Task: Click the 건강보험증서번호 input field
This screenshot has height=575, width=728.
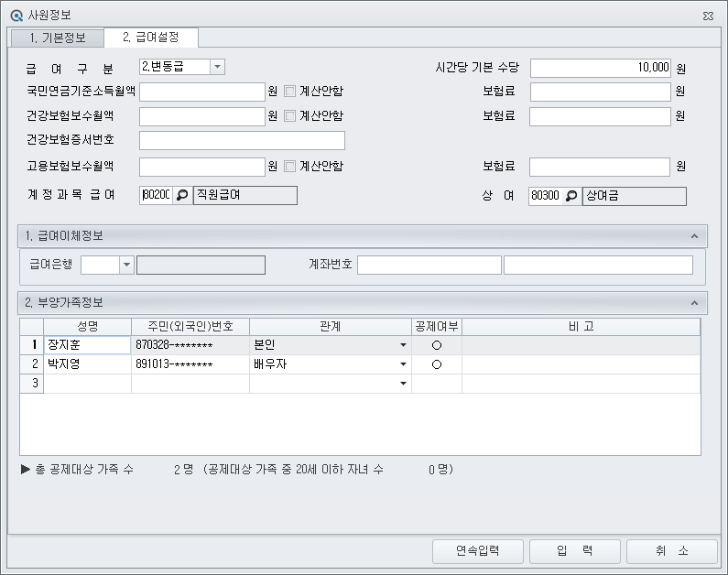Action: coord(242,141)
